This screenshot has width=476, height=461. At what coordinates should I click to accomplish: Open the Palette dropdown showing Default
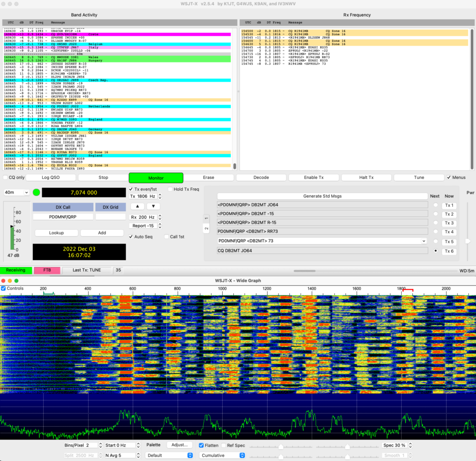click(169, 455)
